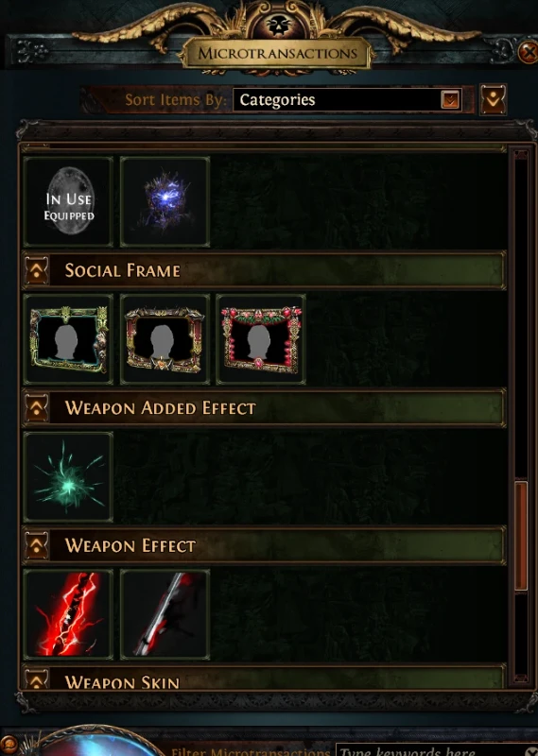The image size is (538, 756).
Task: Select the bloody blade weapon effect
Action: click(165, 614)
